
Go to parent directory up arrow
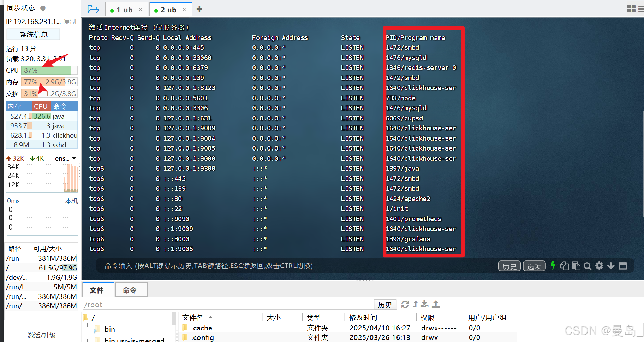(415, 304)
